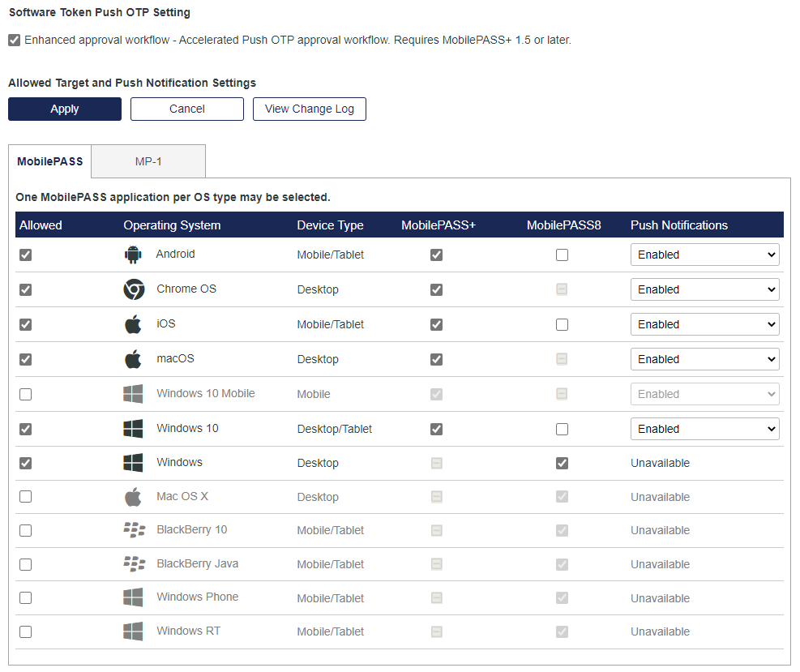Click the Allowed column header

click(x=41, y=225)
